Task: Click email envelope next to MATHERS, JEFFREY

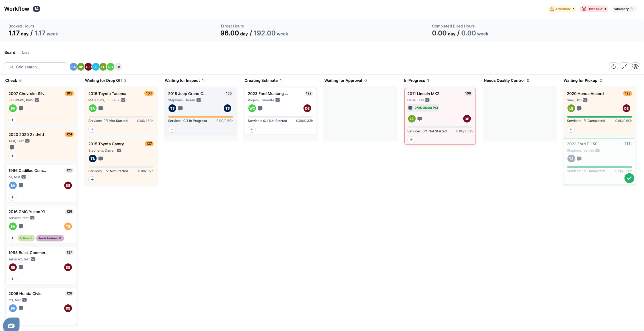Action: [123, 100]
